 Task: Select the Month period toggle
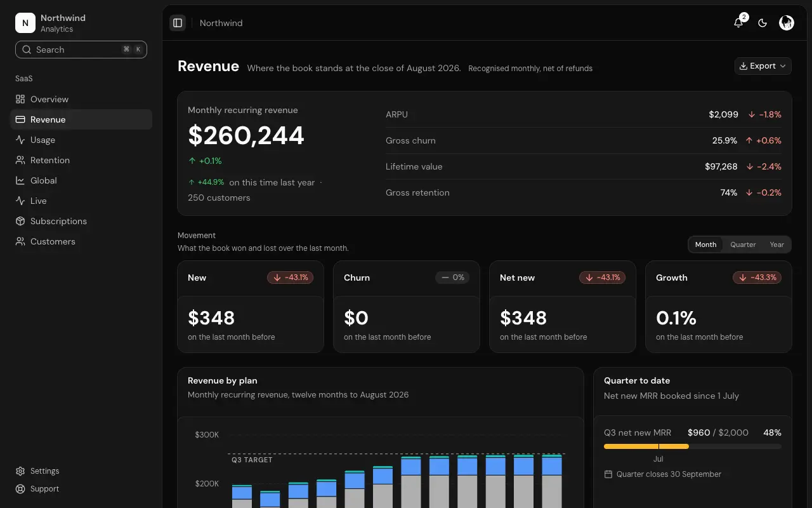(x=705, y=244)
